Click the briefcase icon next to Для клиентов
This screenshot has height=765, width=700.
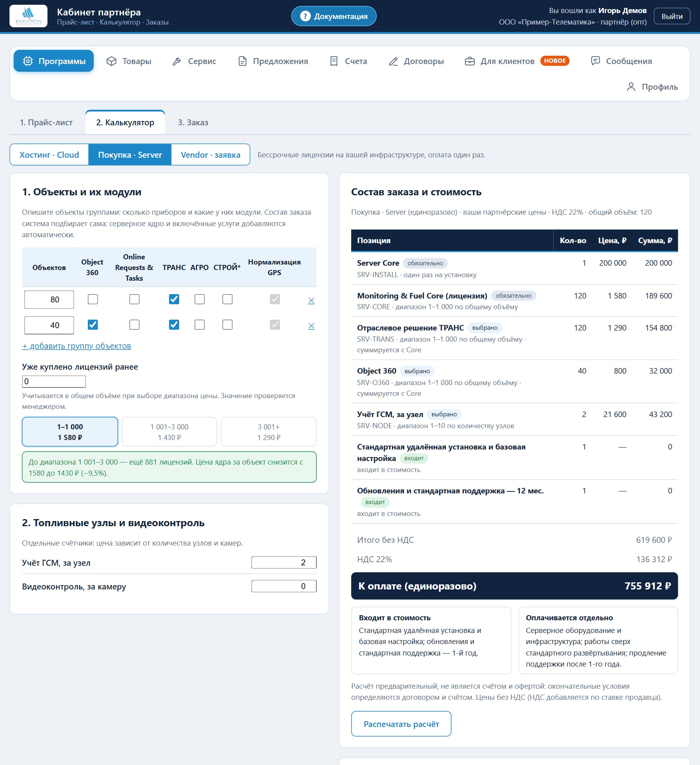coord(469,61)
